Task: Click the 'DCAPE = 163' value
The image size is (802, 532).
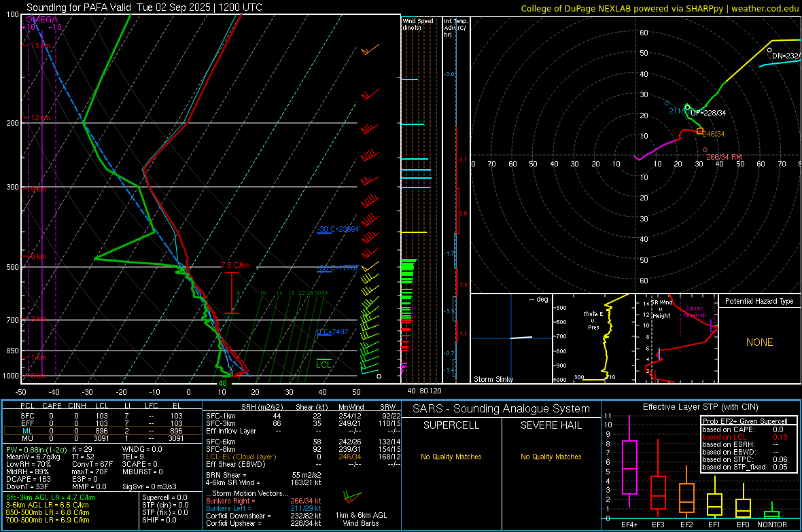Action: click(x=28, y=479)
